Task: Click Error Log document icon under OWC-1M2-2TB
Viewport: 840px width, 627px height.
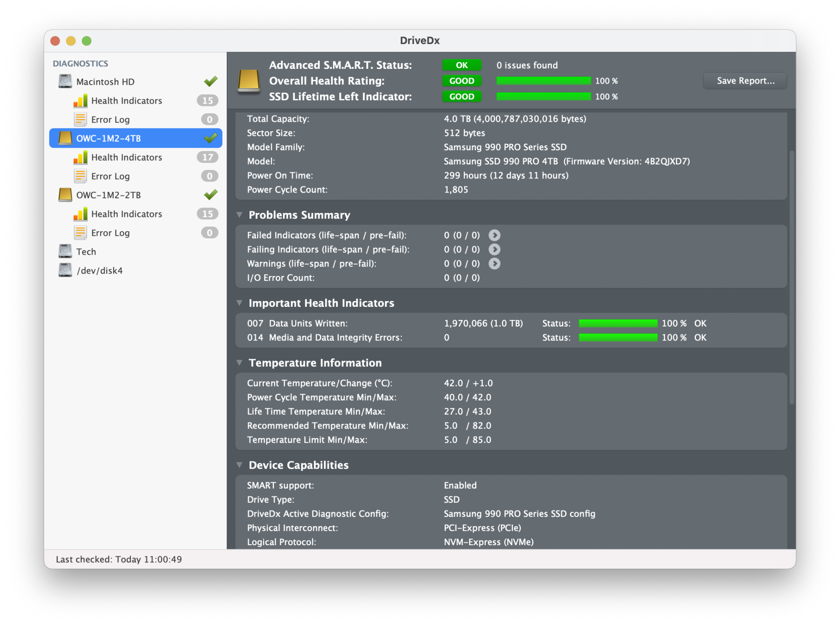Action: pos(80,233)
